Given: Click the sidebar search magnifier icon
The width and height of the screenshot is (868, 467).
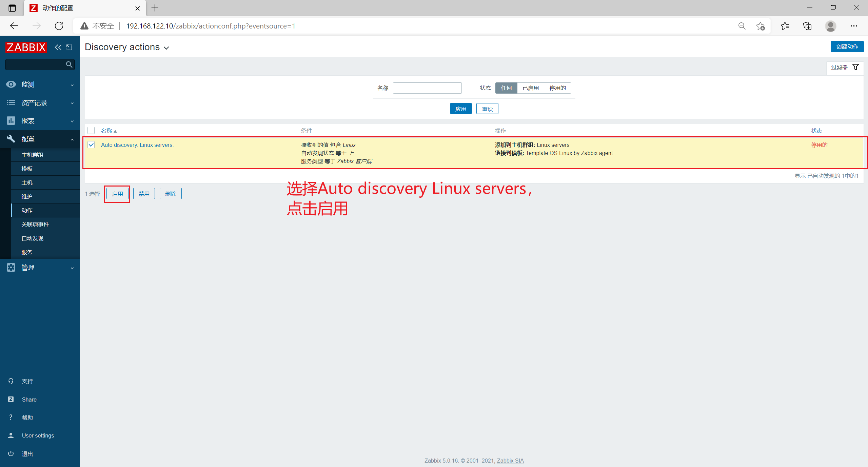Looking at the screenshot, I should pos(69,64).
